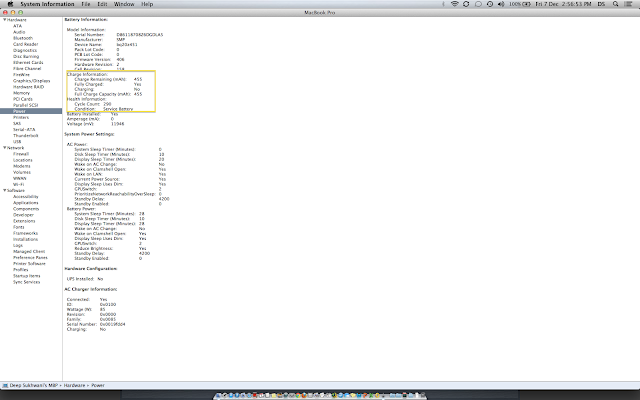Select the highlighted Power item
The image size is (640, 400).
point(31,111)
